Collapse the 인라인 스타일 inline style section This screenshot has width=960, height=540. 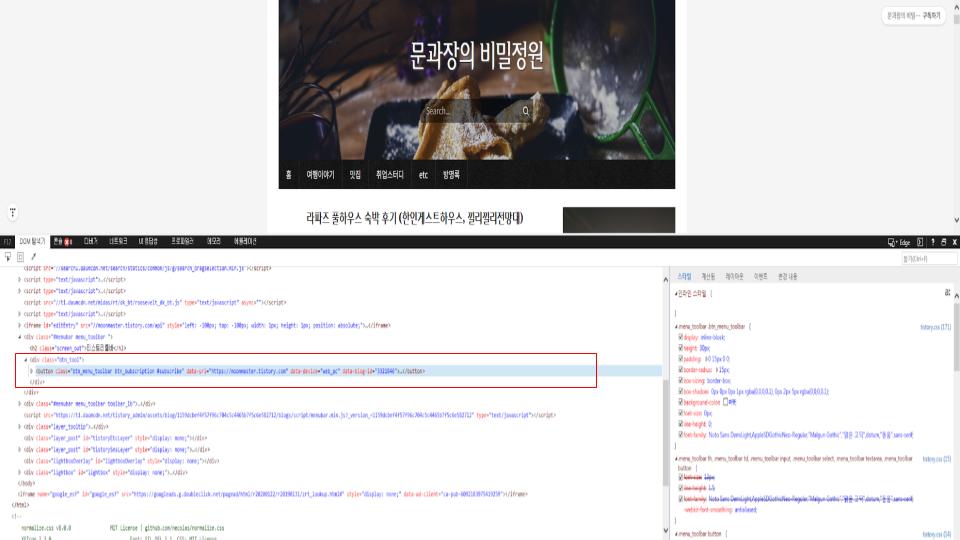677,294
